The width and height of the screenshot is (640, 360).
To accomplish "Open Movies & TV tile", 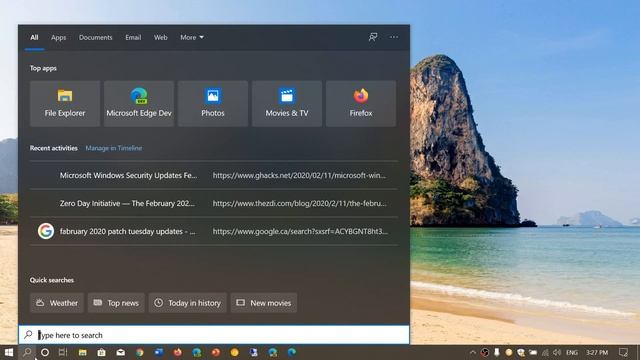I will tap(287, 104).
